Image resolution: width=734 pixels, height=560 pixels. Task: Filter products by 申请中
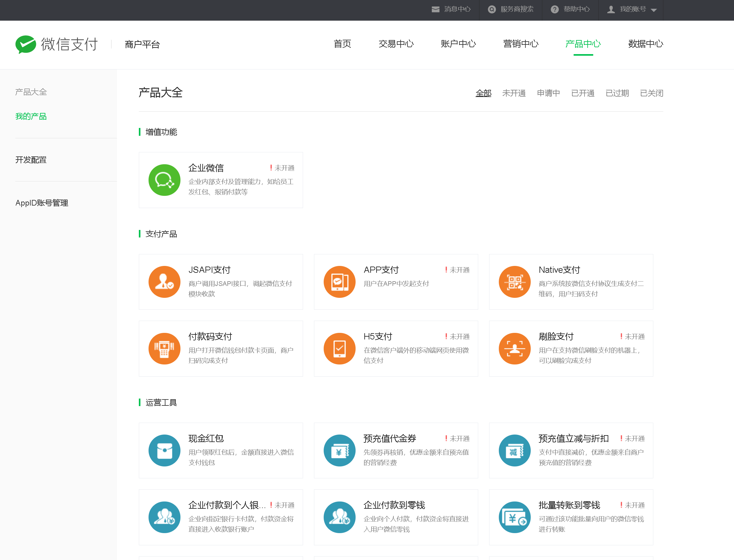(x=549, y=93)
